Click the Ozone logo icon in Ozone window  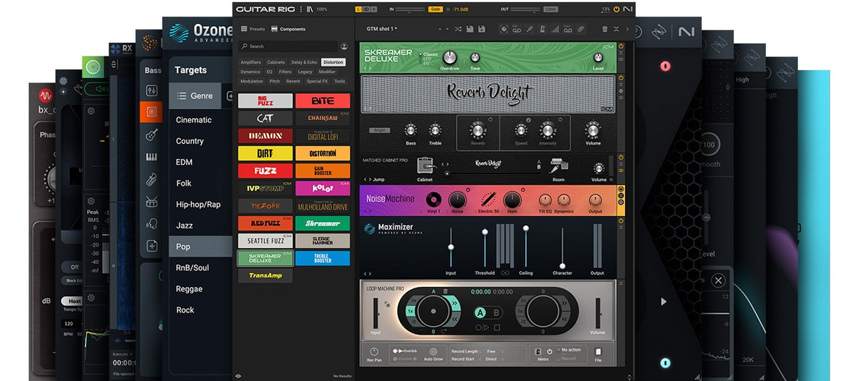tap(179, 32)
